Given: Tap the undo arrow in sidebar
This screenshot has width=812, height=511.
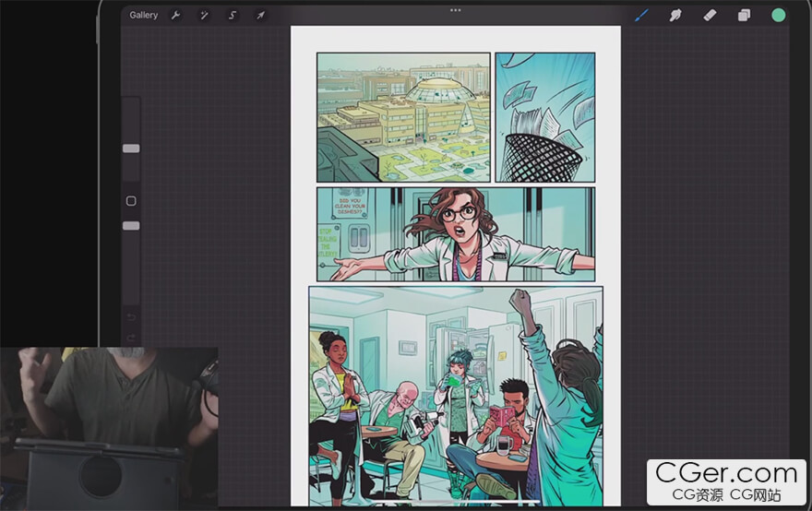Looking at the screenshot, I should click(131, 317).
